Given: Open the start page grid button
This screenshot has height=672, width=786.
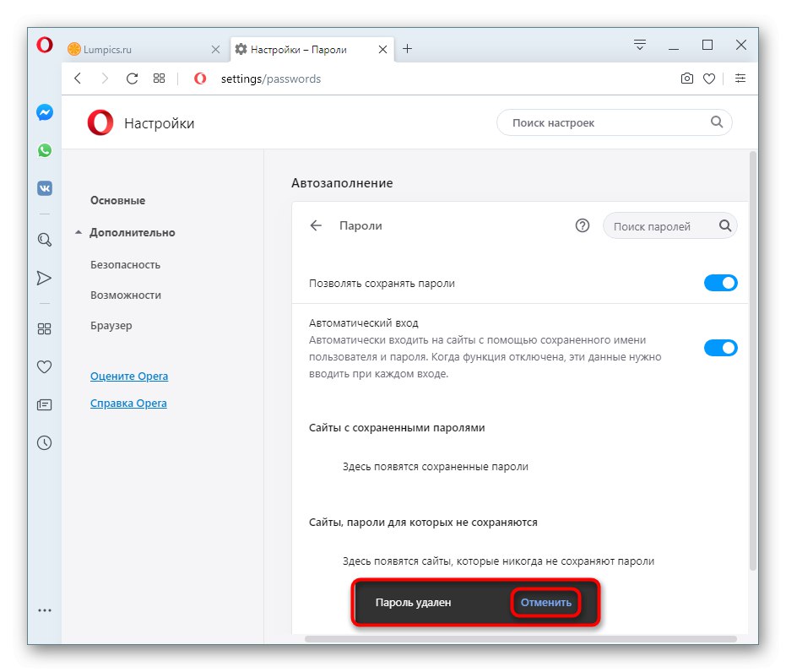Looking at the screenshot, I should click(x=159, y=79).
